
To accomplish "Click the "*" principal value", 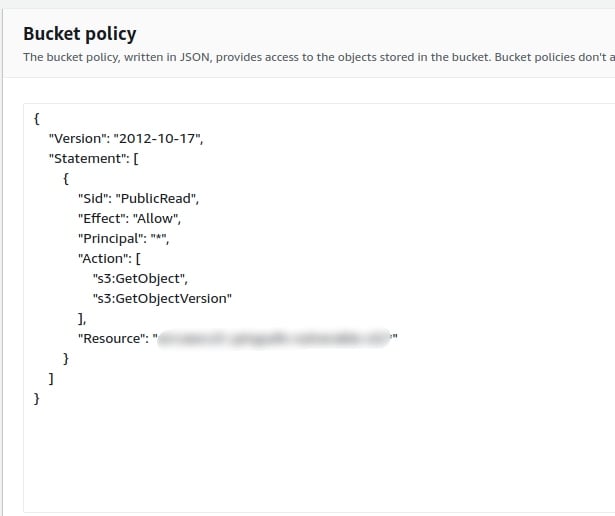I will coord(157,238).
